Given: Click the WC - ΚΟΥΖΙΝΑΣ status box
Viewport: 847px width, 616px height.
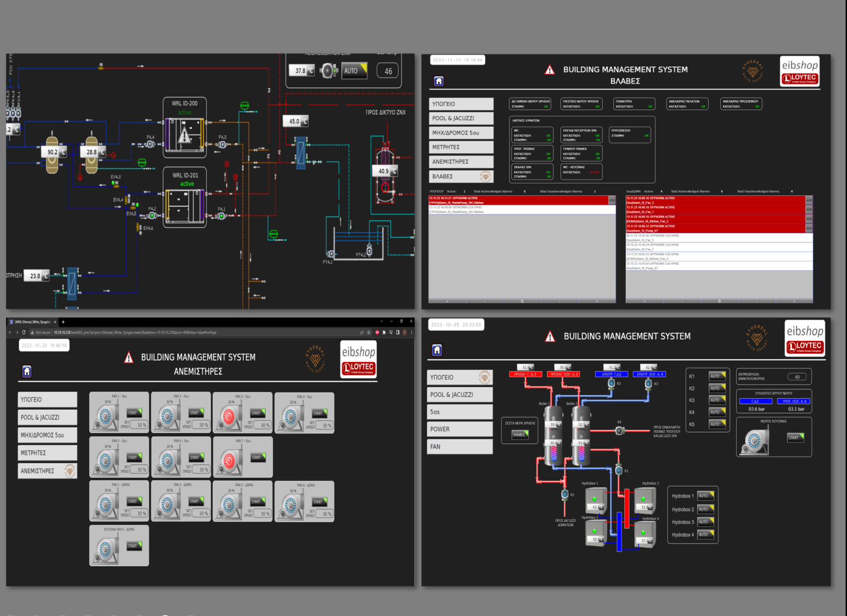Looking at the screenshot, I should pos(581,172).
